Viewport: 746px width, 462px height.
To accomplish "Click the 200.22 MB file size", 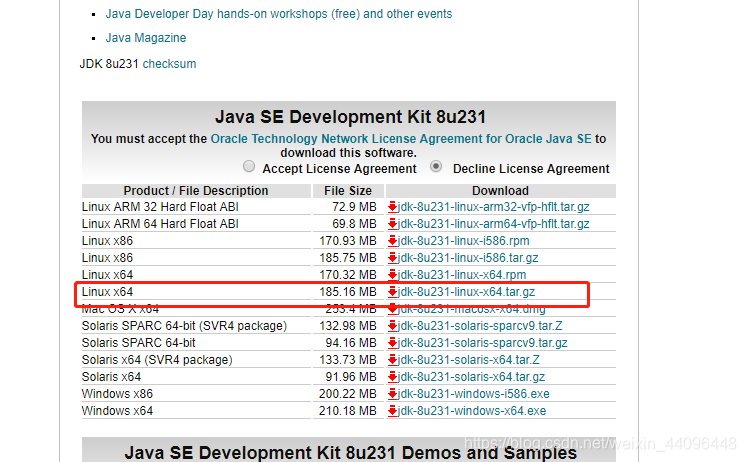I will 348,394.
